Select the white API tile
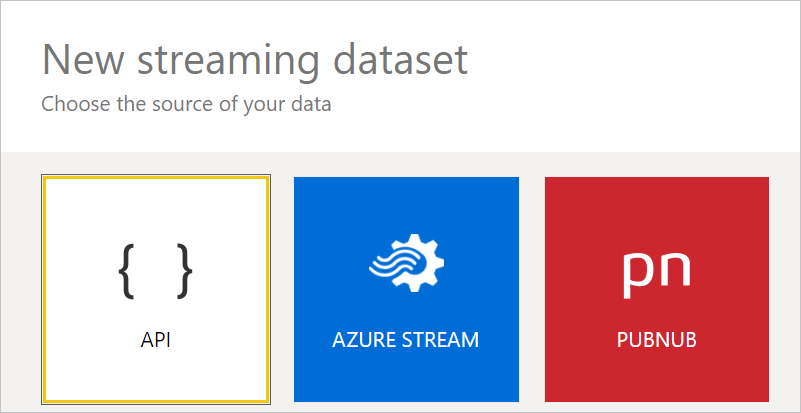 click(155, 290)
